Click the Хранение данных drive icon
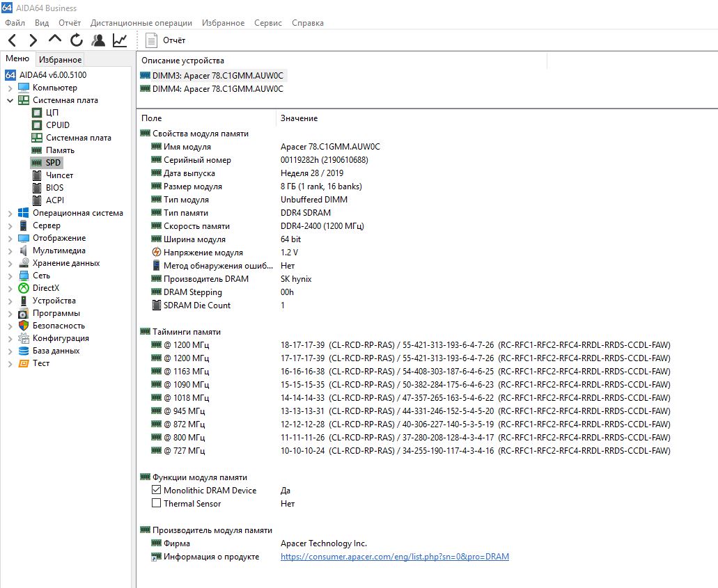 [24, 263]
